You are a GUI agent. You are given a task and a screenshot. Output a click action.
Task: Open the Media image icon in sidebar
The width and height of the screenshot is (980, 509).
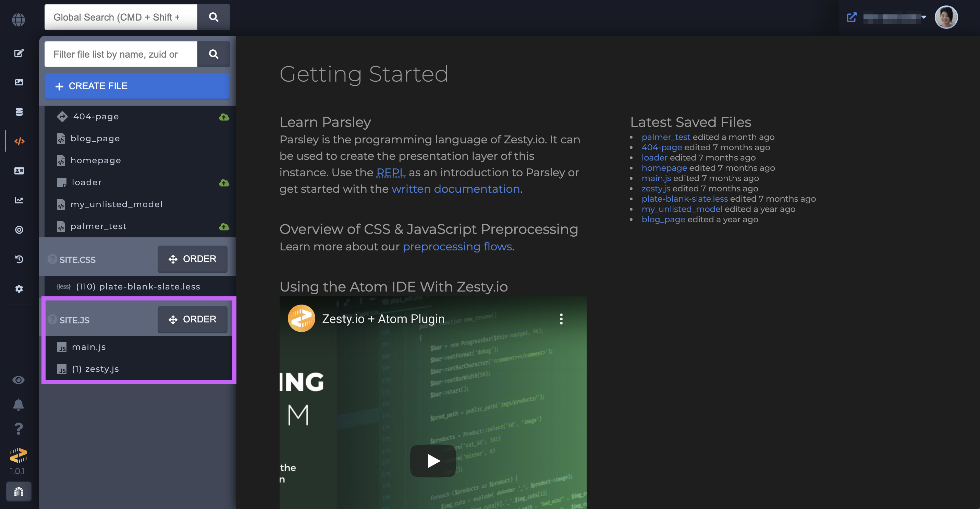tap(19, 82)
